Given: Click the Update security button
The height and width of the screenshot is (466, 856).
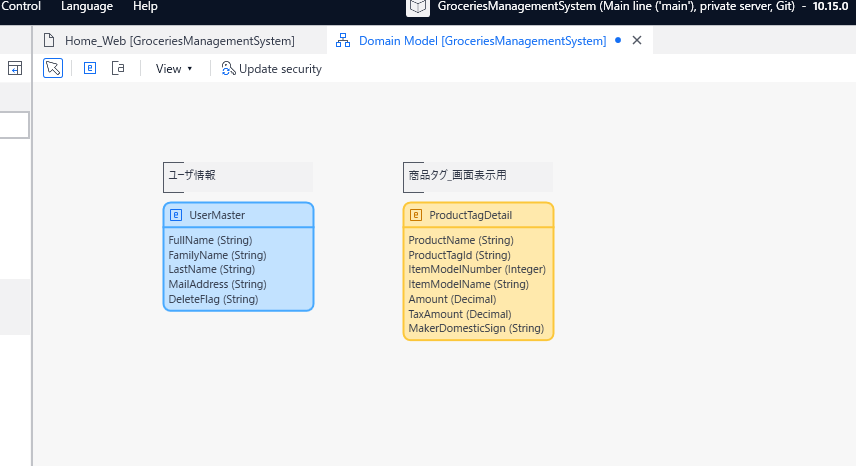Looking at the screenshot, I should pos(271,69).
